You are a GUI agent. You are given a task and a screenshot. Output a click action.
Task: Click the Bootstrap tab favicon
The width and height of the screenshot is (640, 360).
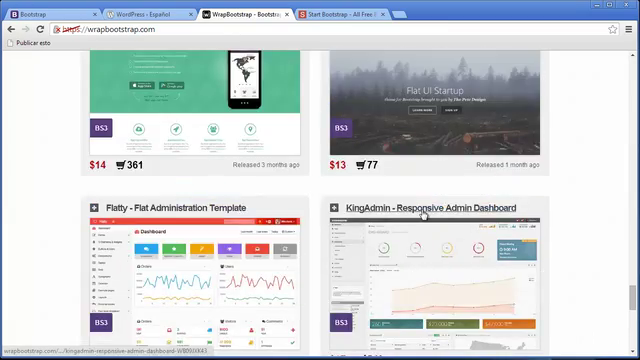[14, 14]
